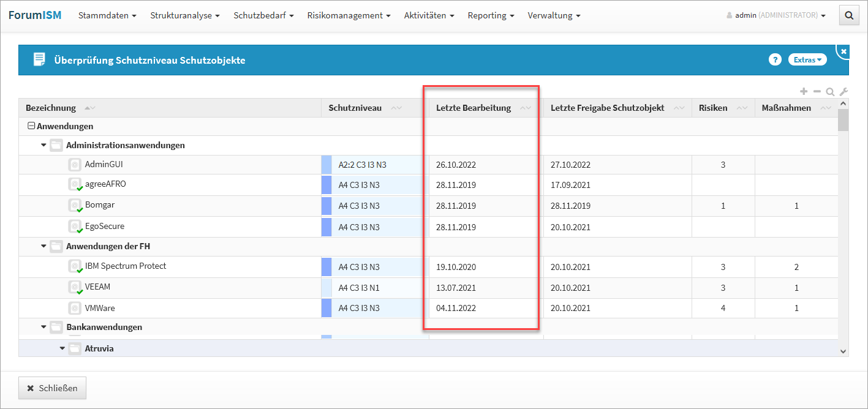Click the magnifier search icon top right
868x409 pixels.
(x=849, y=16)
